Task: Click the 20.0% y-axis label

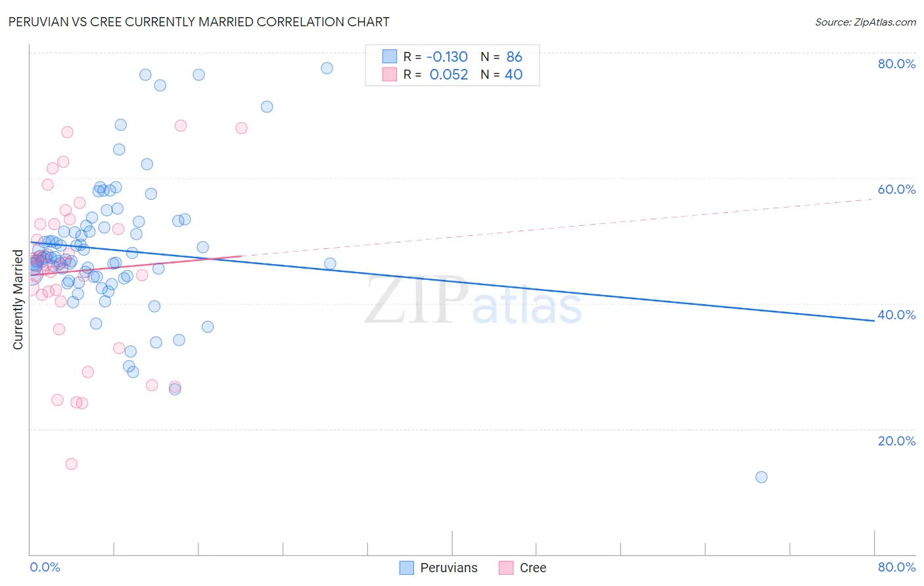Action: pyautogui.click(x=896, y=441)
